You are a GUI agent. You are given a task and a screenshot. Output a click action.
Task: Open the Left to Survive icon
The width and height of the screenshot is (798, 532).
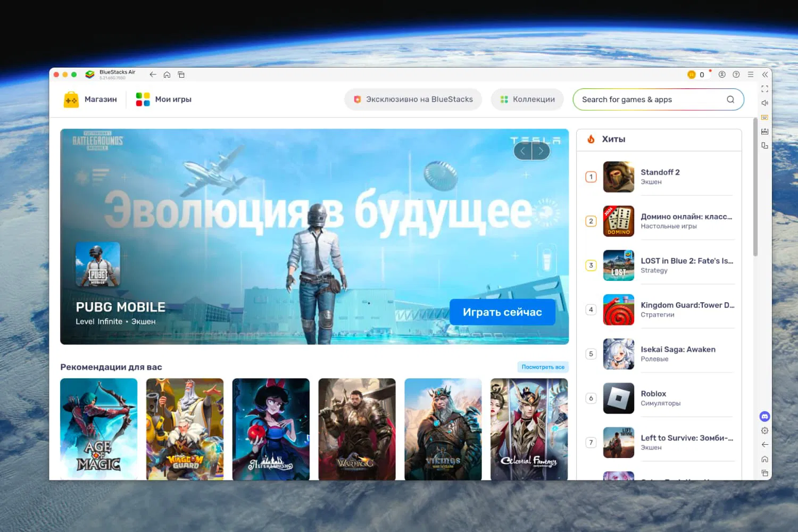point(619,442)
